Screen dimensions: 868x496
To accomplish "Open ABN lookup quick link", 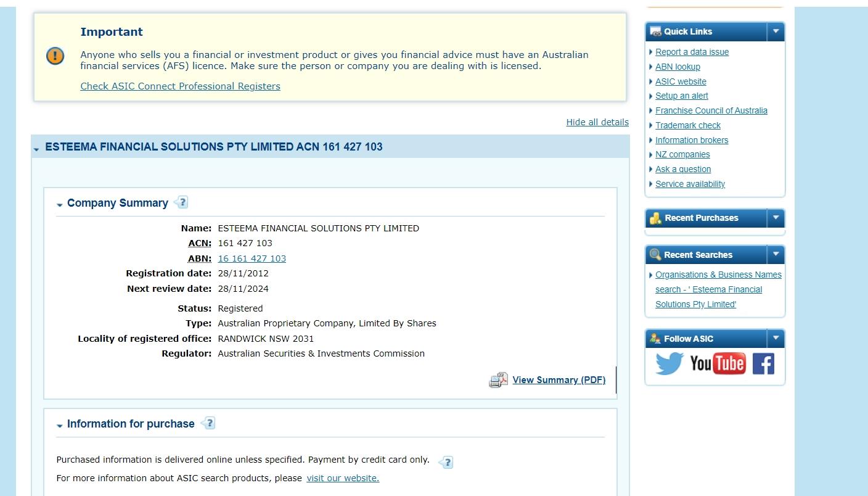I will coord(678,67).
